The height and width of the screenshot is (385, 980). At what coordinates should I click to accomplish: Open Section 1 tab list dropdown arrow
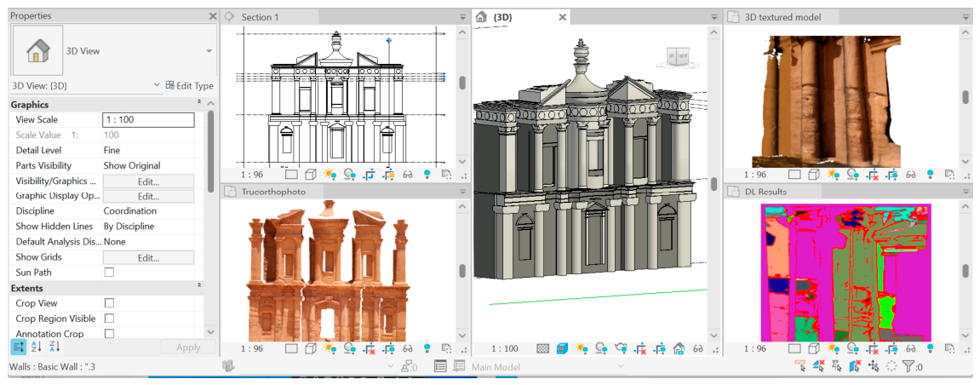[x=462, y=17]
